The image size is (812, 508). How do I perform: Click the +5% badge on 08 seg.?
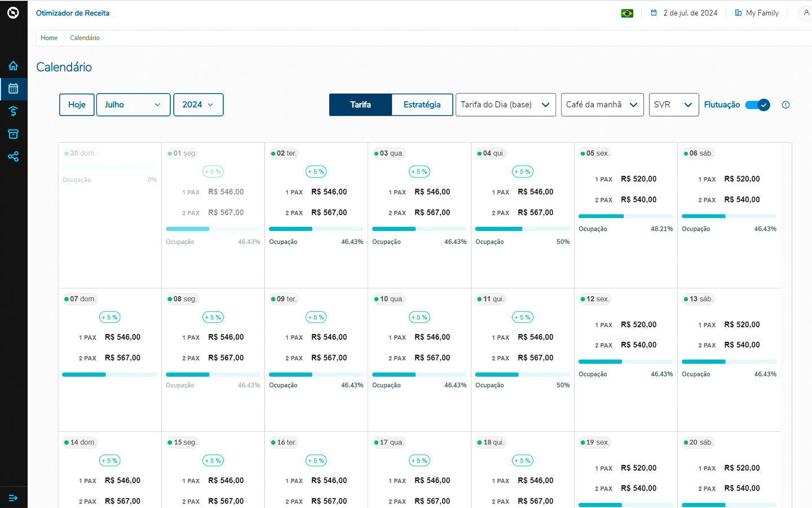(x=213, y=317)
